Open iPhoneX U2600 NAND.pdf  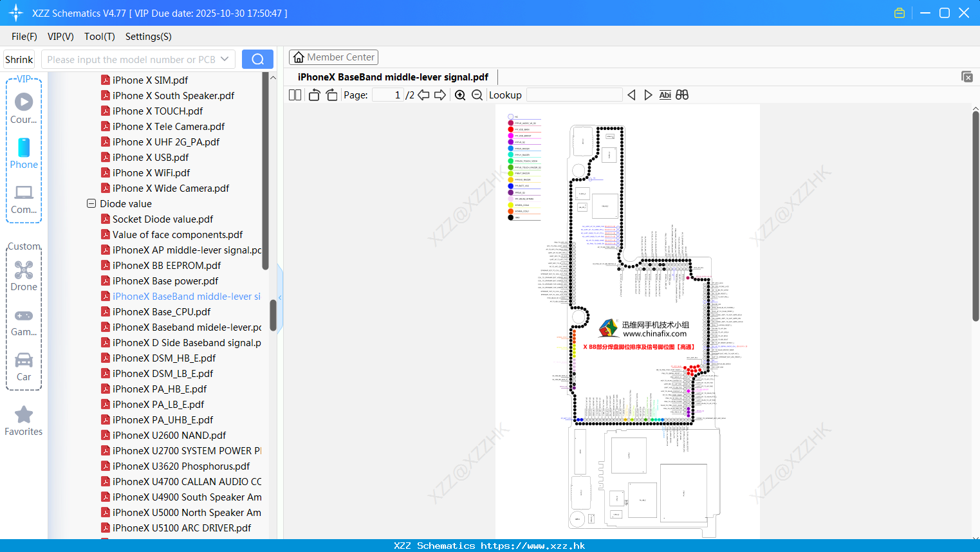(x=163, y=435)
